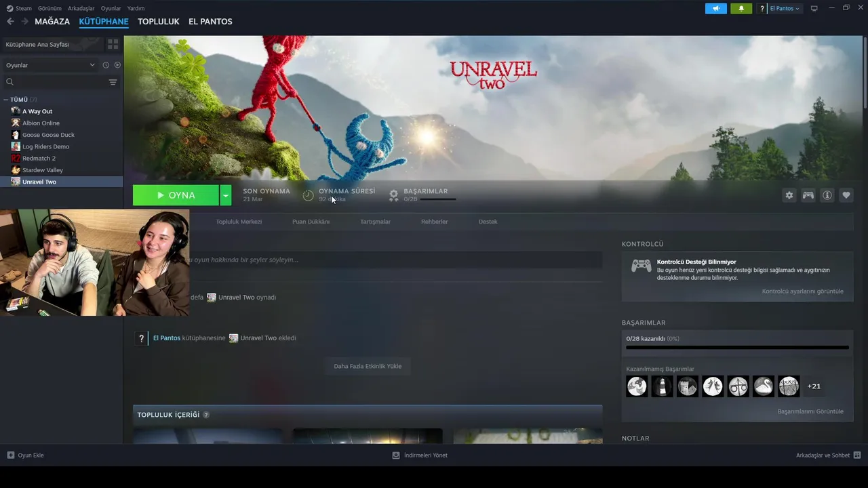
Task: Open the Oyunlar menu in the menu bar
Action: point(111,9)
